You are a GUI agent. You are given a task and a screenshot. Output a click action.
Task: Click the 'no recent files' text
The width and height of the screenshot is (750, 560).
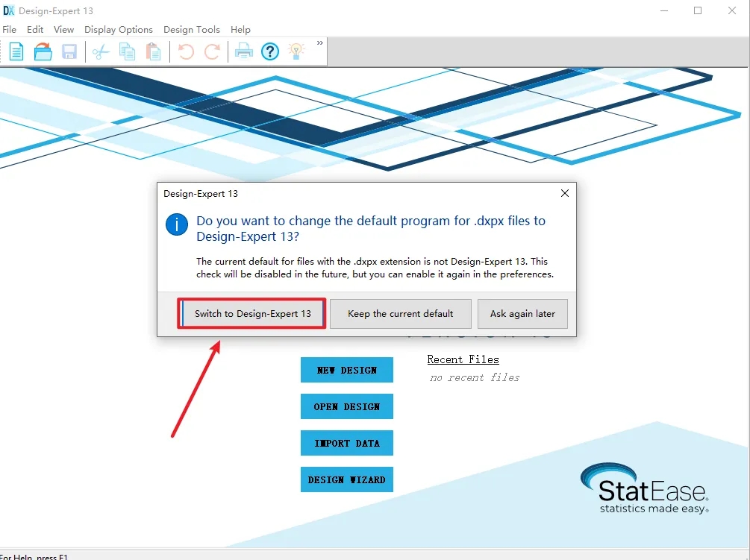pos(475,377)
